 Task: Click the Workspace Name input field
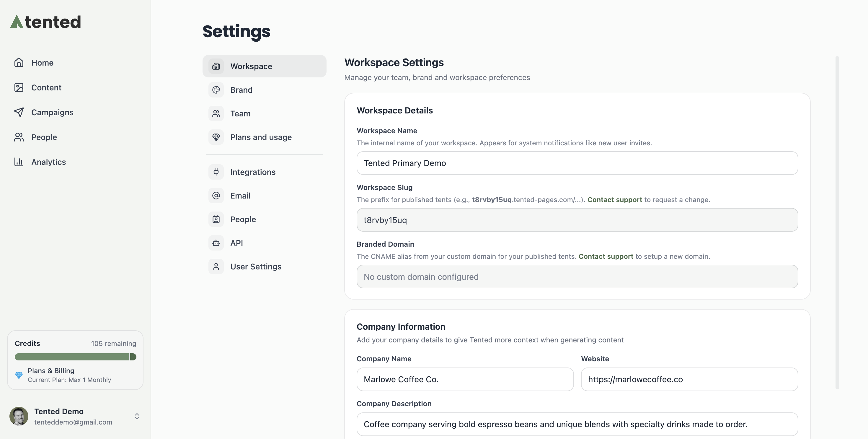click(x=577, y=163)
